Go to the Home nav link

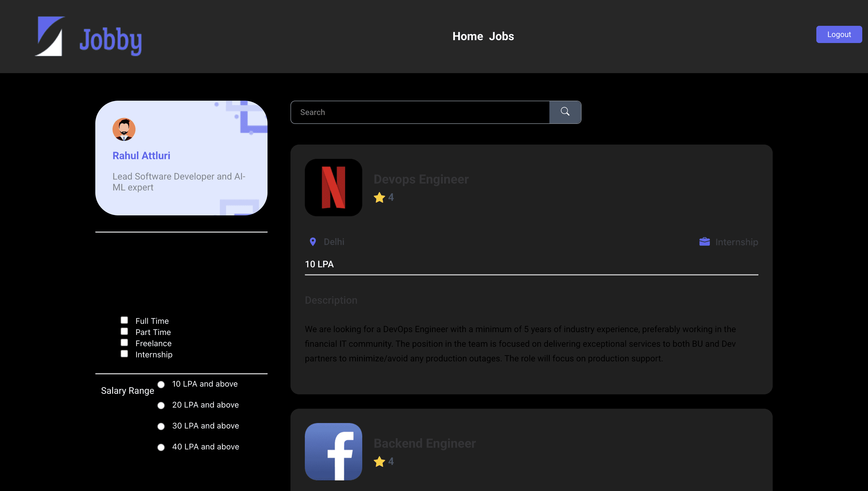[467, 36]
